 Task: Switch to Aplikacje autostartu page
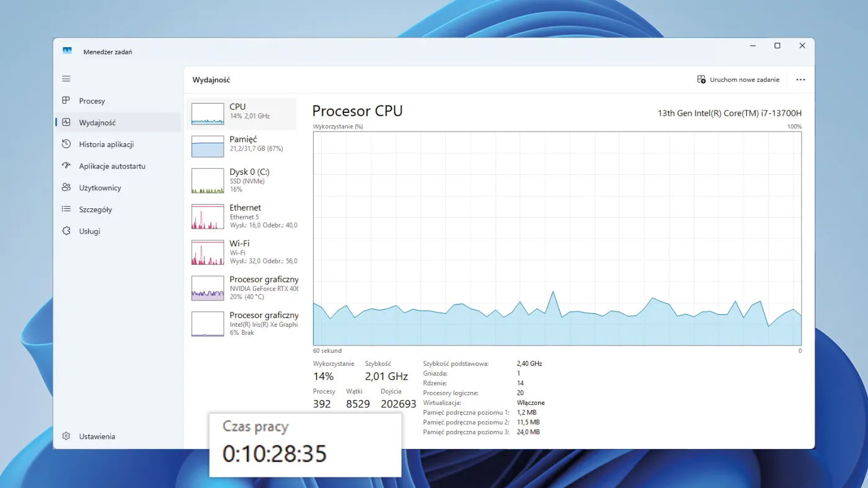112,166
